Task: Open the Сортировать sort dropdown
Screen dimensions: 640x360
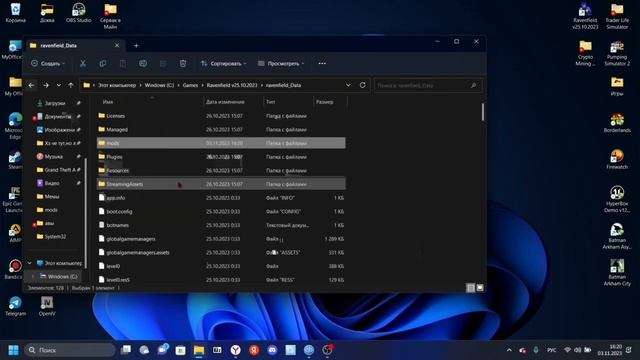Action: [x=224, y=63]
